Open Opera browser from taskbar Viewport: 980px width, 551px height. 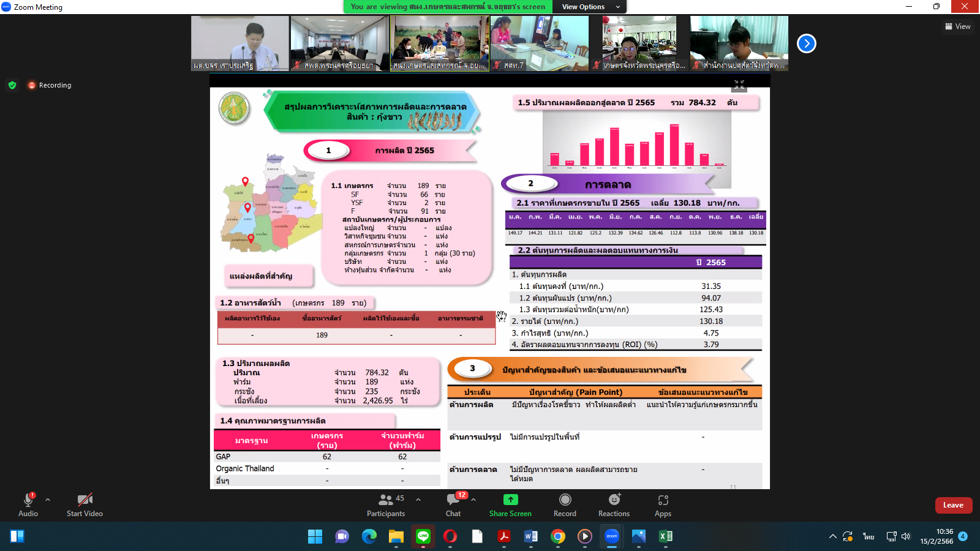point(450,536)
